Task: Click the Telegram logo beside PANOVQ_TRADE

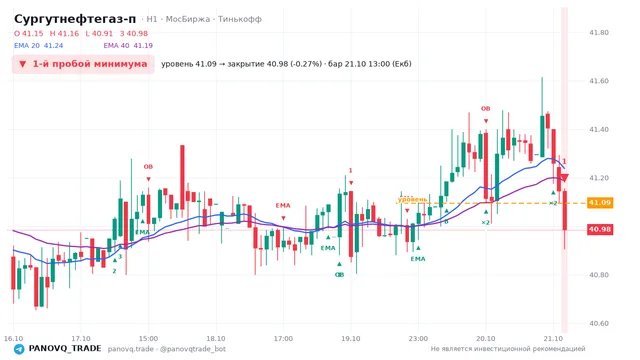Action: [19, 349]
